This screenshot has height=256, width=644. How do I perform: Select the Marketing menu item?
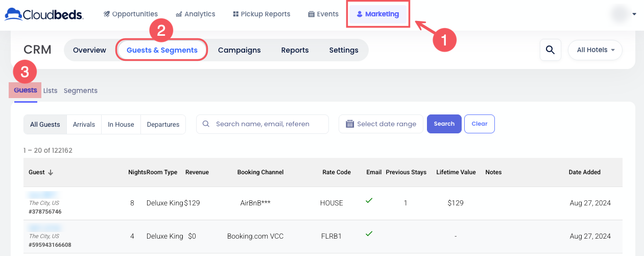point(377,14)
